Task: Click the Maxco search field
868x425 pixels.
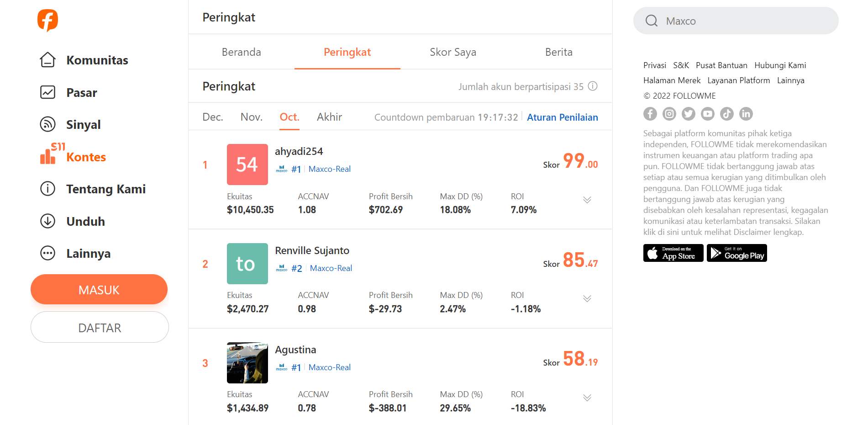Action: tap(736, 21)
